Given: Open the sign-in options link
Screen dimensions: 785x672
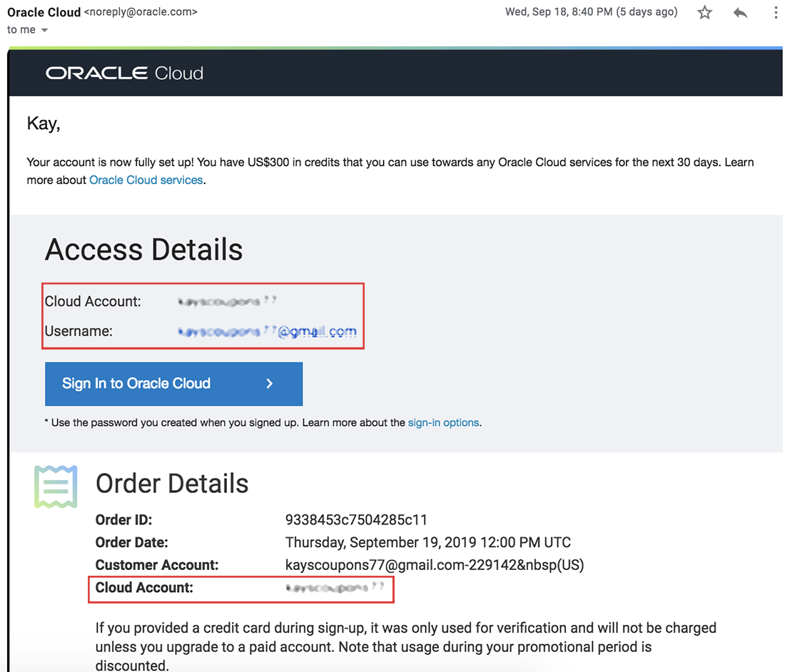Looking at the screenshot, I should 444,423.
